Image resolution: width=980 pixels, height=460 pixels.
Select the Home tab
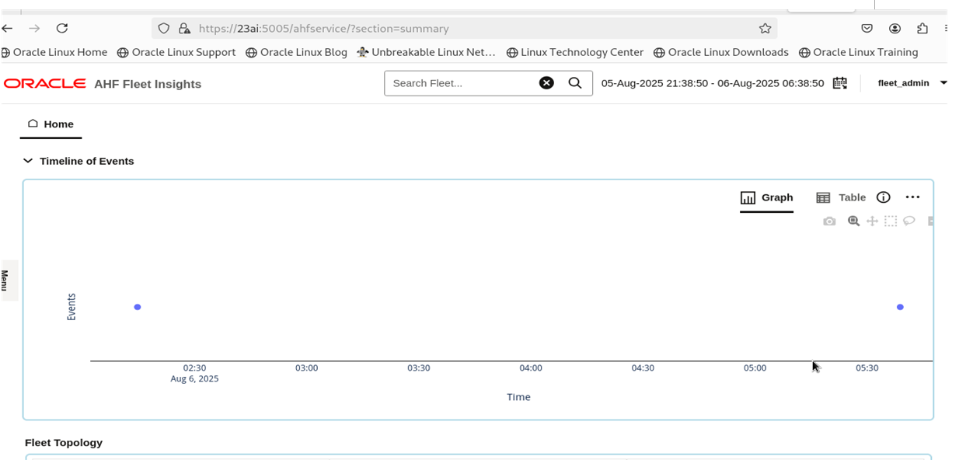(51, 124)
